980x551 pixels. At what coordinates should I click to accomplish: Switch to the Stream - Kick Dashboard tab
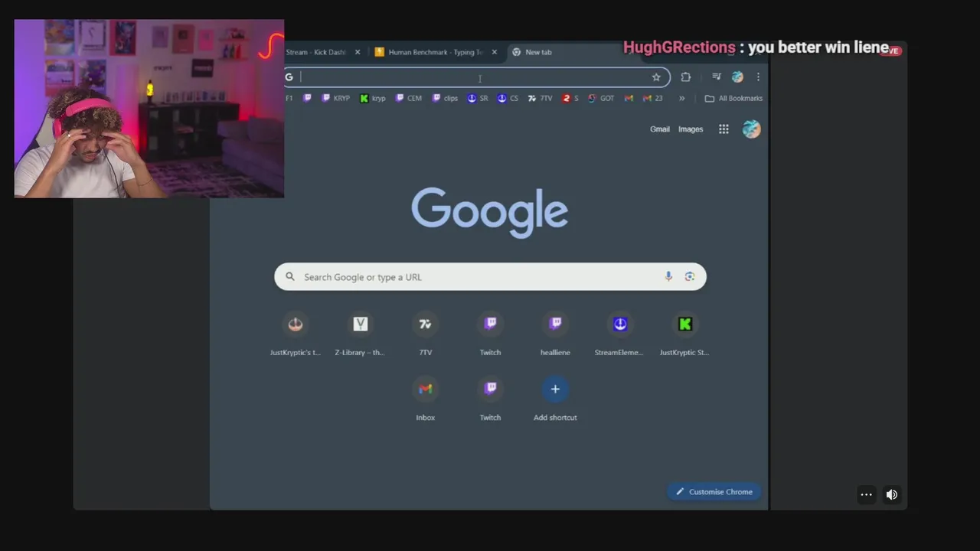[x=315, y=52]
